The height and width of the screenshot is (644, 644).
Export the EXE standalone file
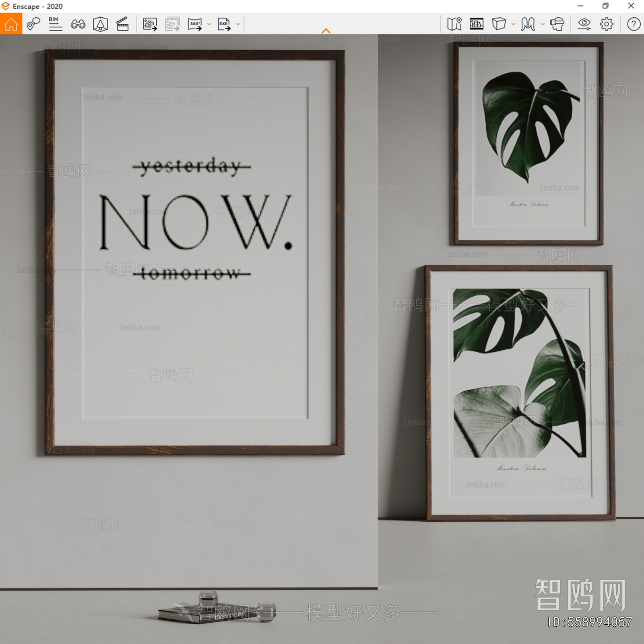(x=224, y=24)
